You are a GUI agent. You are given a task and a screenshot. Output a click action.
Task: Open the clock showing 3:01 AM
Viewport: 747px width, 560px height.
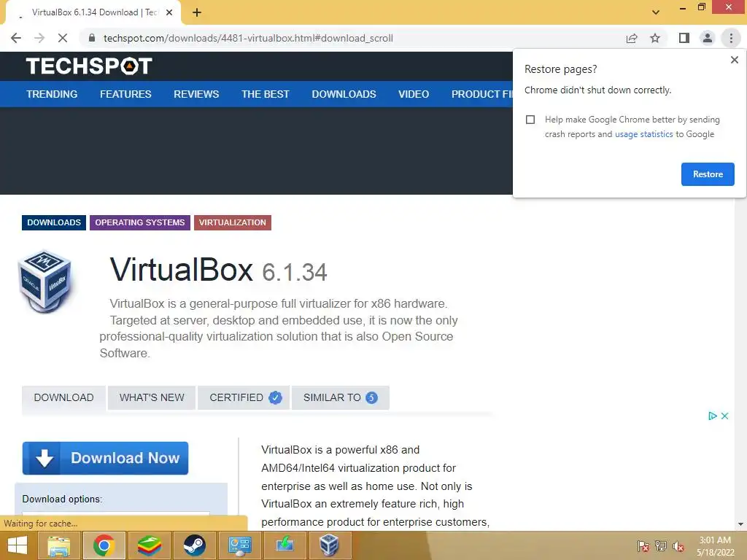(715, 546)
